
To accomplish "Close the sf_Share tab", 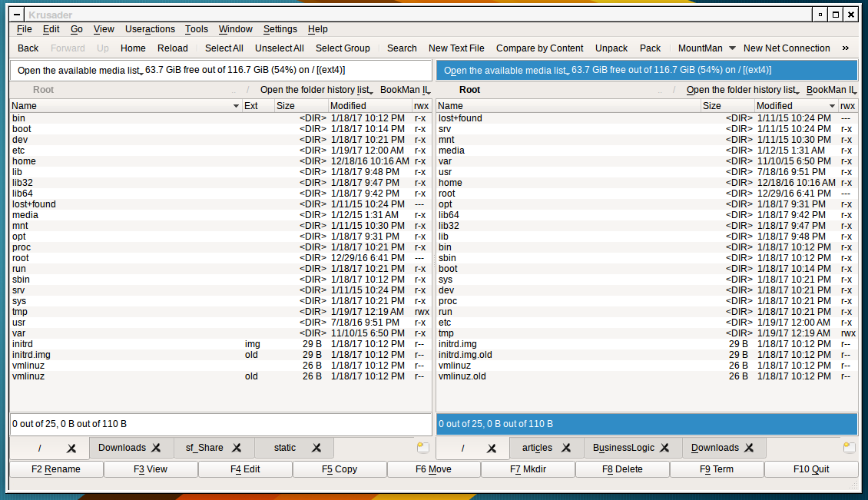I will 237,448.
